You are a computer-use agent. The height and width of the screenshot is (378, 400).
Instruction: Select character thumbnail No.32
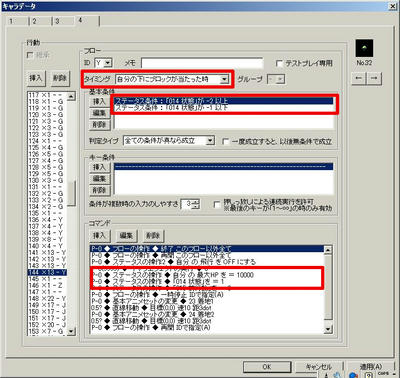pos(364,48)
